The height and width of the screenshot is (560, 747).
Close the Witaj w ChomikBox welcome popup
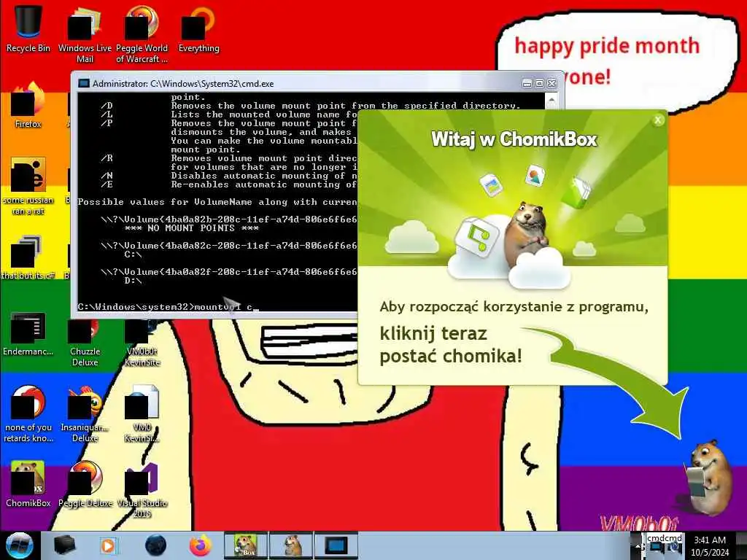[658, 120]
